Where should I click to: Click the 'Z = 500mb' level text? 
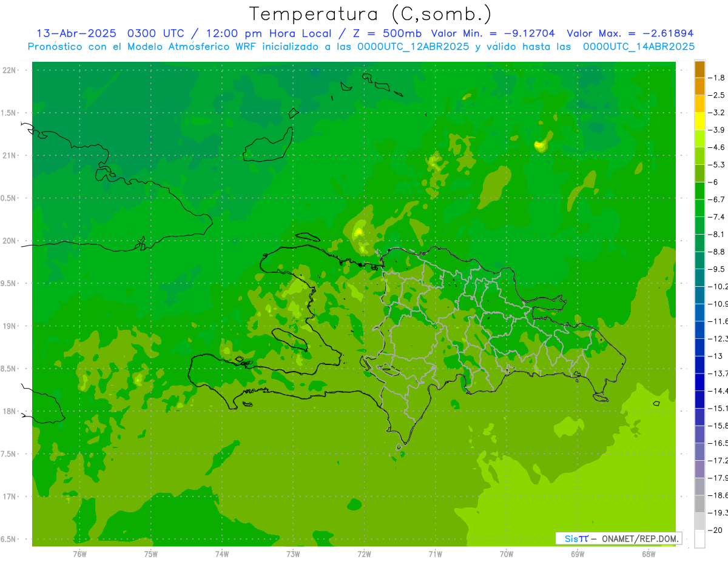point(387,33)
